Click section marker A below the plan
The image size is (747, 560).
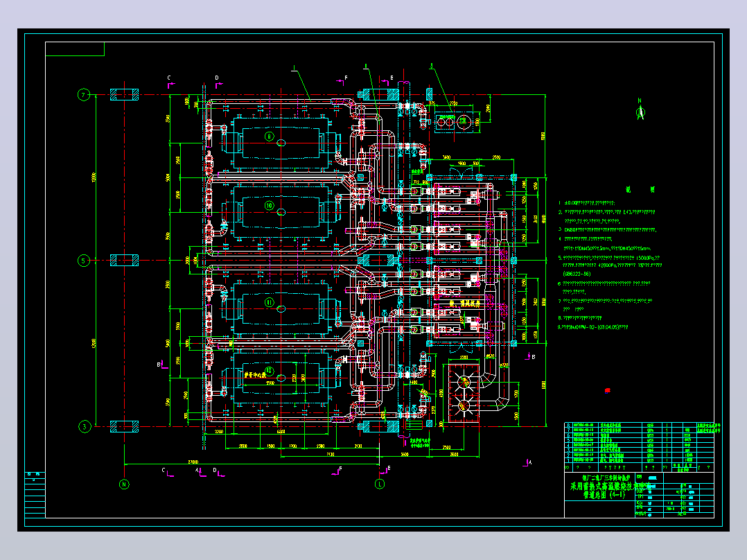click(200, 472)
